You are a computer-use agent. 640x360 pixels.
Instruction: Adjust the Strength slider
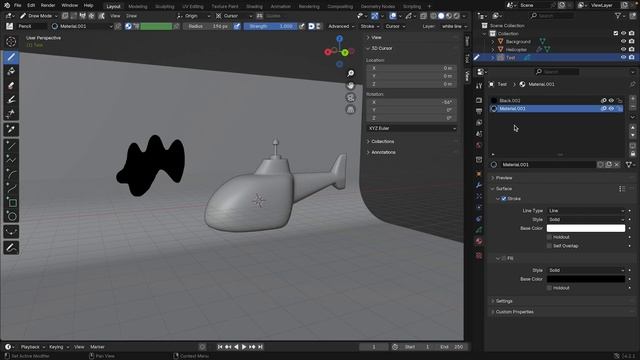click(271, 26)
